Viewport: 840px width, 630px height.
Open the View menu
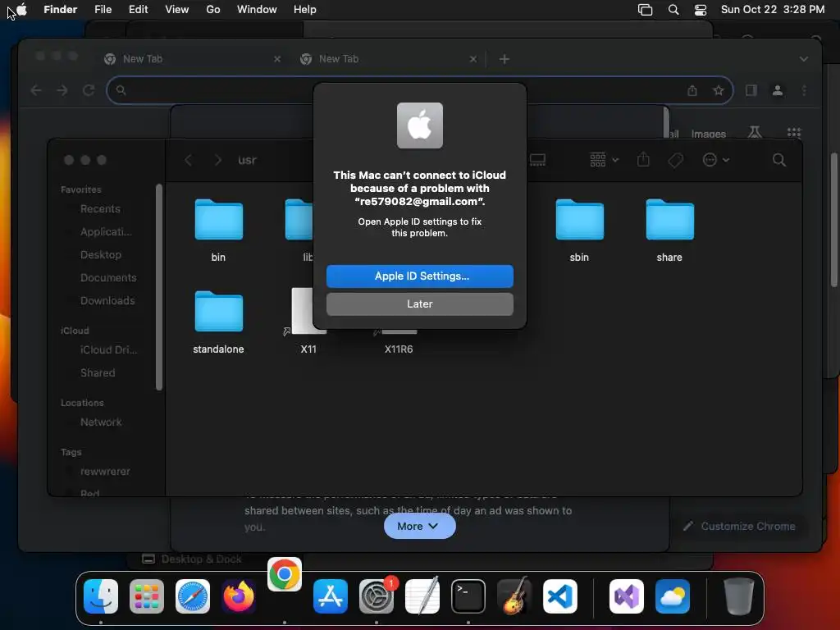coord(177,9)
